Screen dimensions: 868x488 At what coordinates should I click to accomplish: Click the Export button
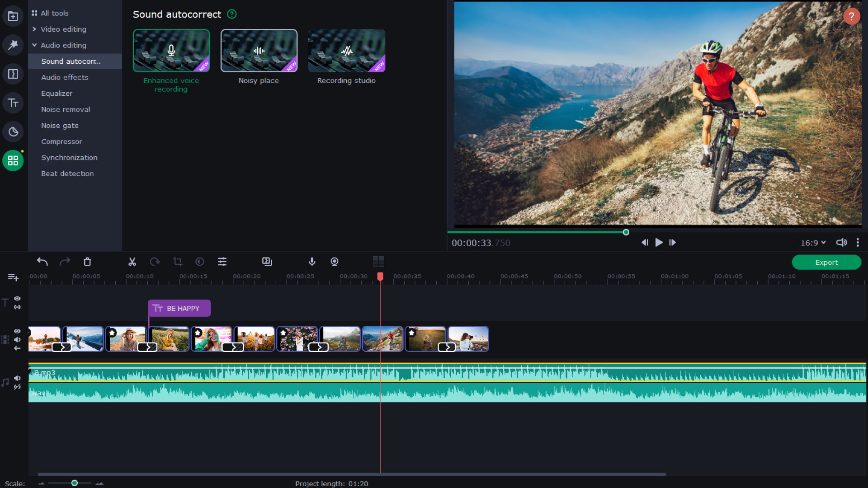826,262
